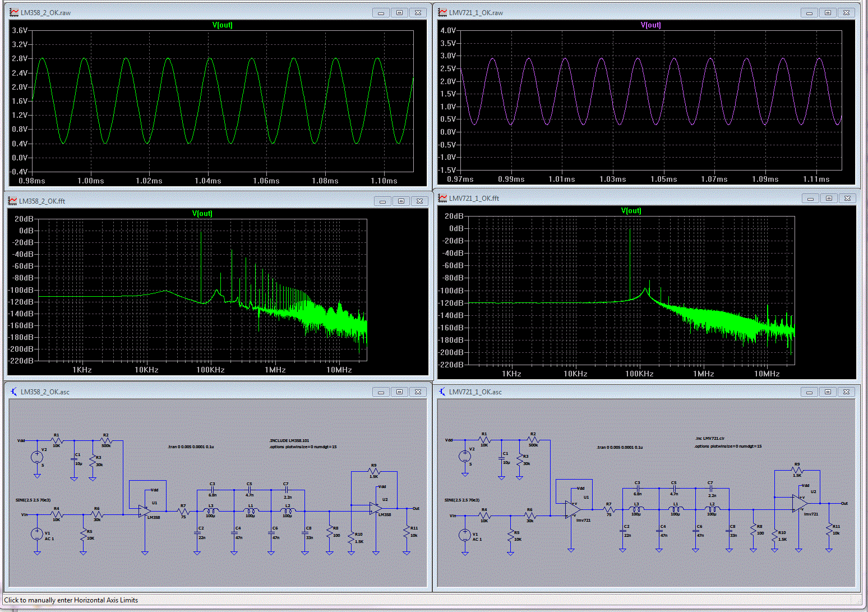Select inductor L3 in the LM358 schematic
Viewport: 868px width, 612px height.
pyautogui.click(x=211, y=510)
